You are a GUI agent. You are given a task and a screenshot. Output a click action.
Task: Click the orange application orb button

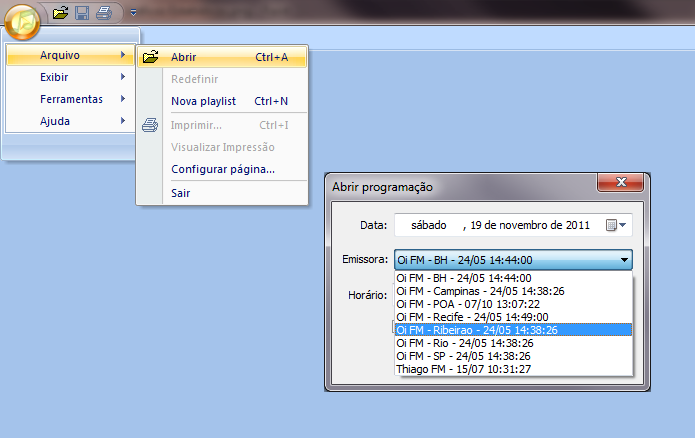click(22, 22)
